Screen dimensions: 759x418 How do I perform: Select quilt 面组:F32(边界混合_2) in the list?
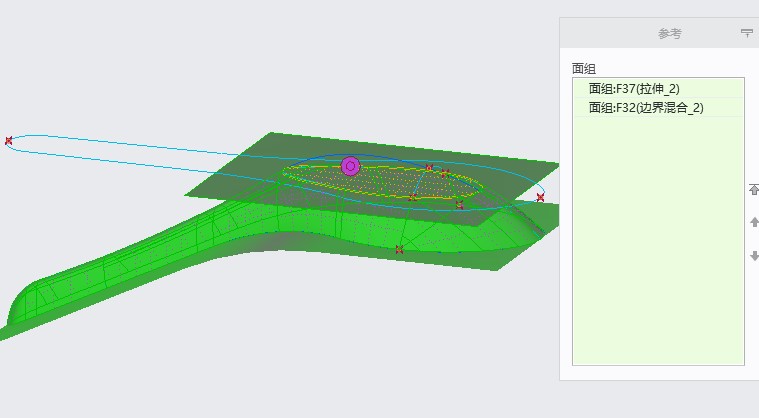click(658, 107)
